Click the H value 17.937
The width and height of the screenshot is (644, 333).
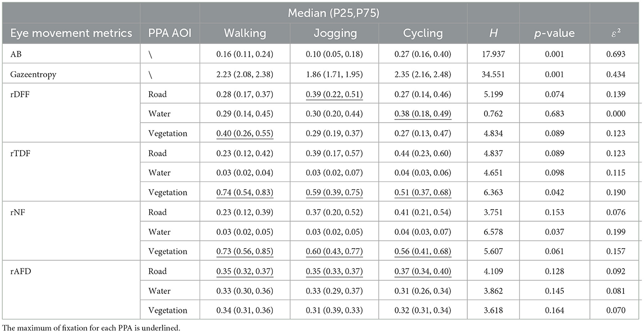tap(493, 54)
